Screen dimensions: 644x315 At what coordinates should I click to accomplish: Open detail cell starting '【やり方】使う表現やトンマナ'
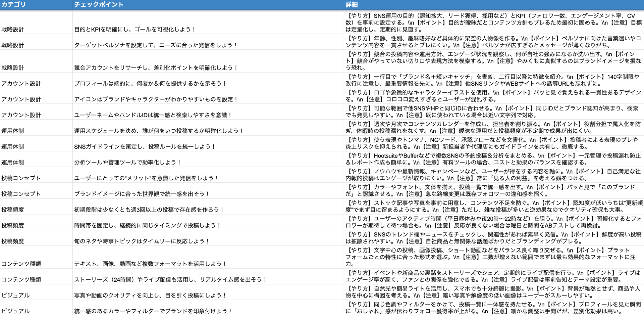(494, 143)
